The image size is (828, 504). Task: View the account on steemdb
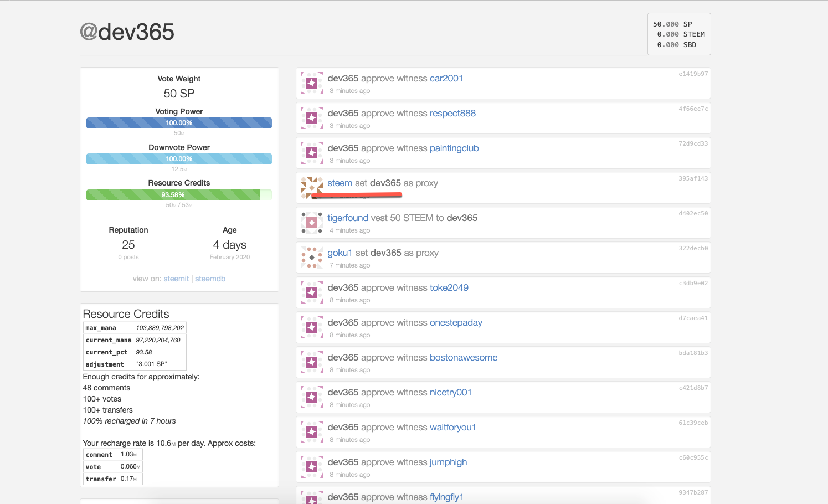pyautogui.click(x=210, y=279)
